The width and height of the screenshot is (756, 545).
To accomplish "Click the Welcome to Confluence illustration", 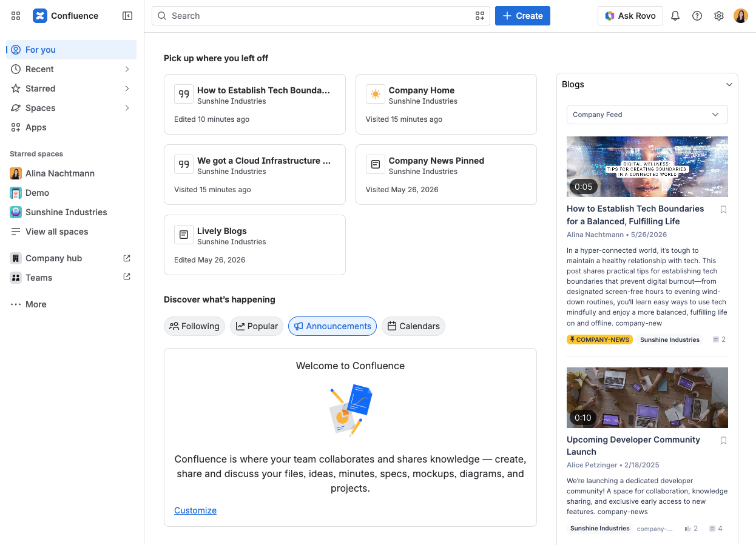I will (351, 410).
